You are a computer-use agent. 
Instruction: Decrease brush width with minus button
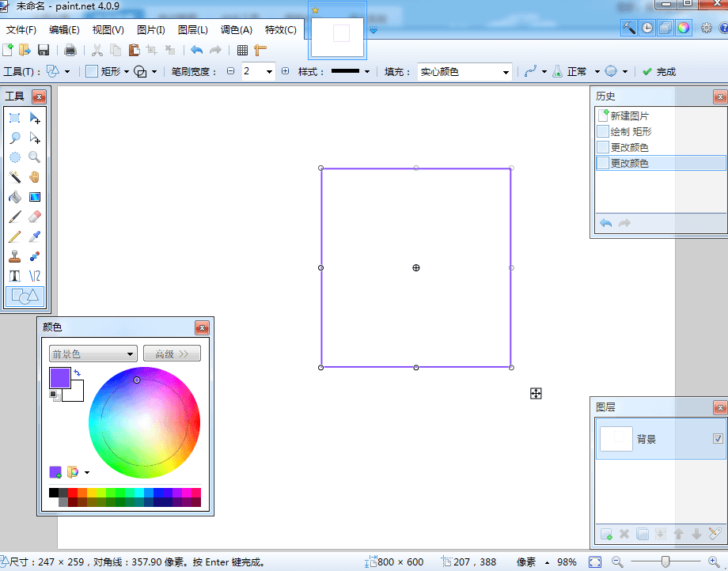(x=231, y=71)
